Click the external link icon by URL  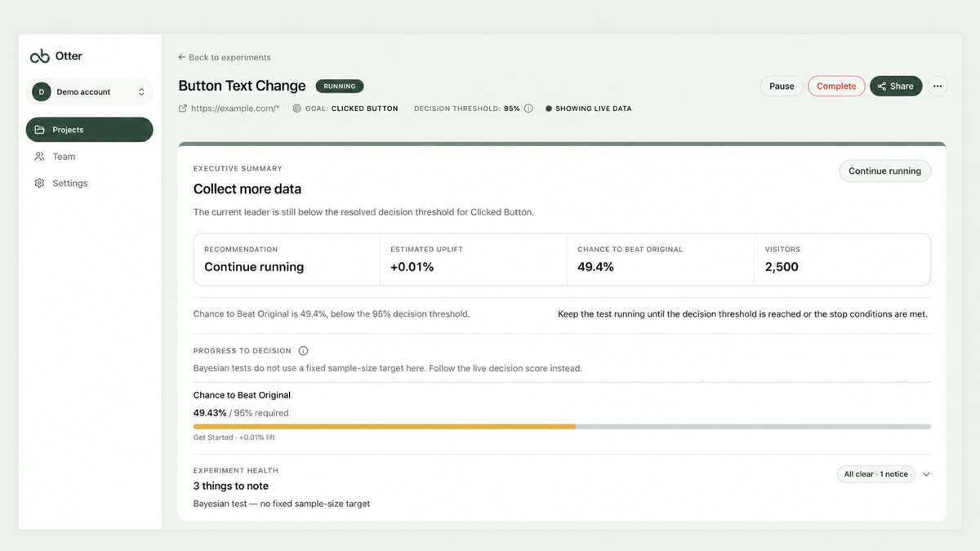click(183, 109)
